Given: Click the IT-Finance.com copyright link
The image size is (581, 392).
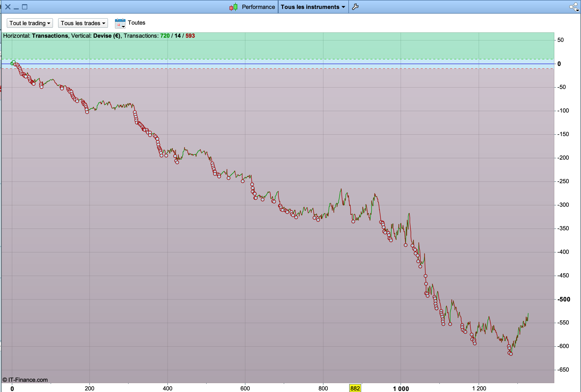Looking at the screenshot, I should tap(25, 380).
